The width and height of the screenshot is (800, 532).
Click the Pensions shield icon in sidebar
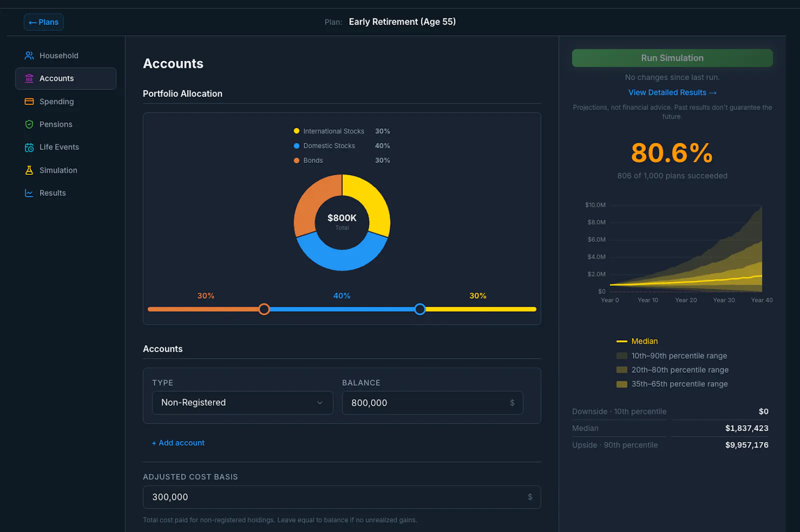pos(29,124)
